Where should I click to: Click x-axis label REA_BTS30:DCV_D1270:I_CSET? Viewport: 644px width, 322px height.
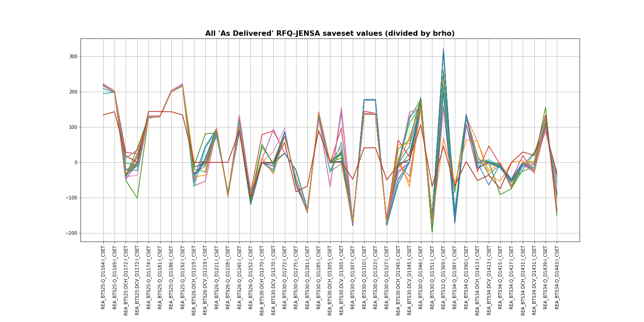(273, 280)
